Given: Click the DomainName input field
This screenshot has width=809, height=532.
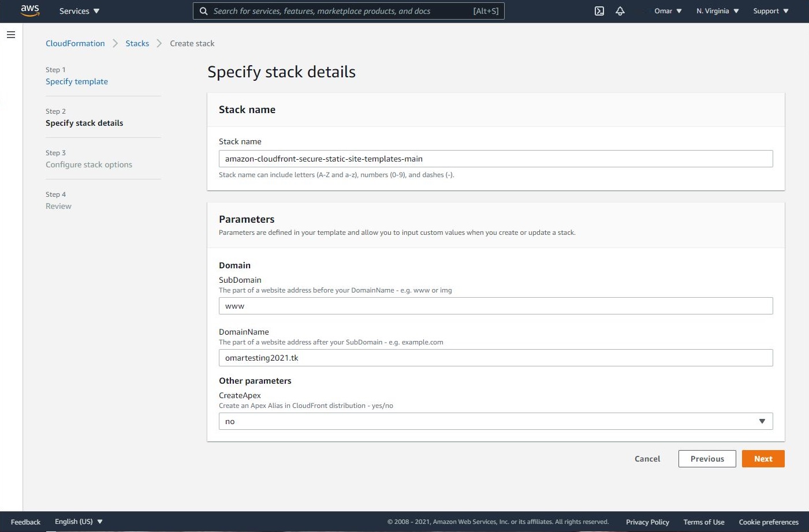Looking at the screenshot, I should pyautogui.click(x=495, y=358).
